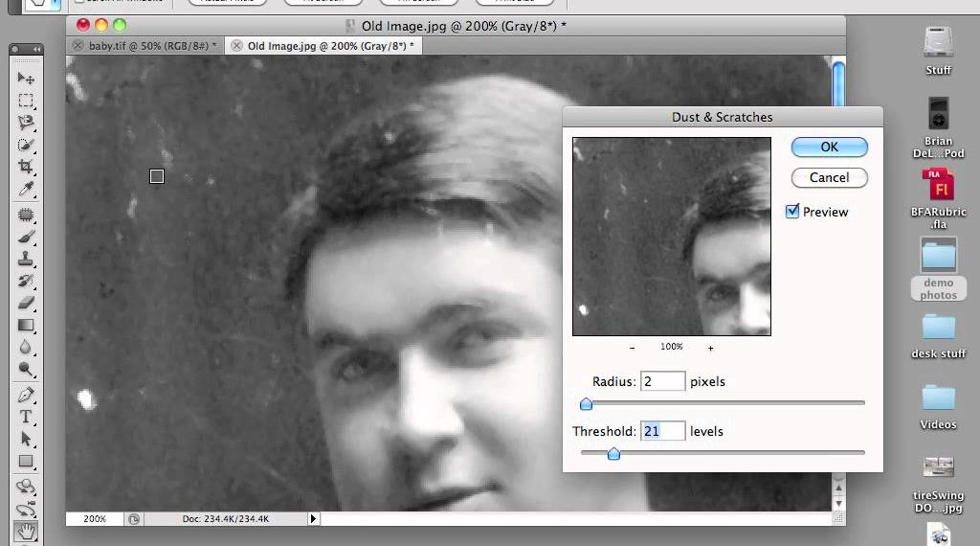Select the Blur tool
This screenshot has width=980, height=546.
point(26,347)
